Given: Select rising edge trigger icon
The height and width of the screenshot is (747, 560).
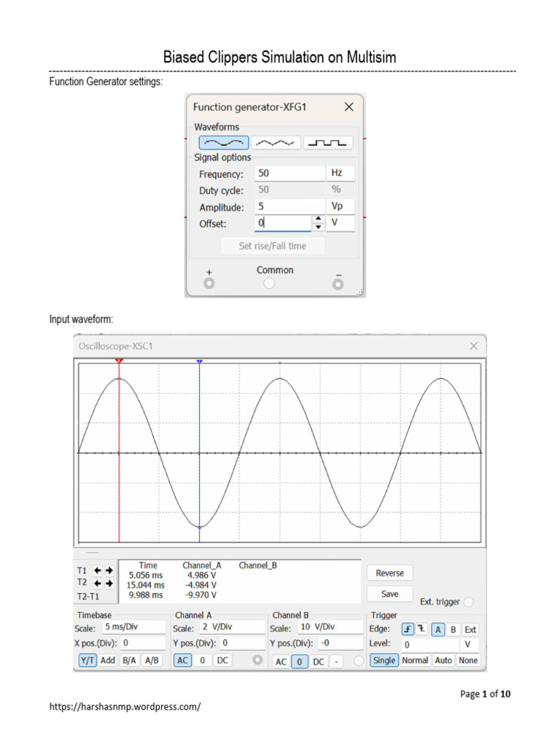Looking at the screenshot, I should tap(408, 630).
